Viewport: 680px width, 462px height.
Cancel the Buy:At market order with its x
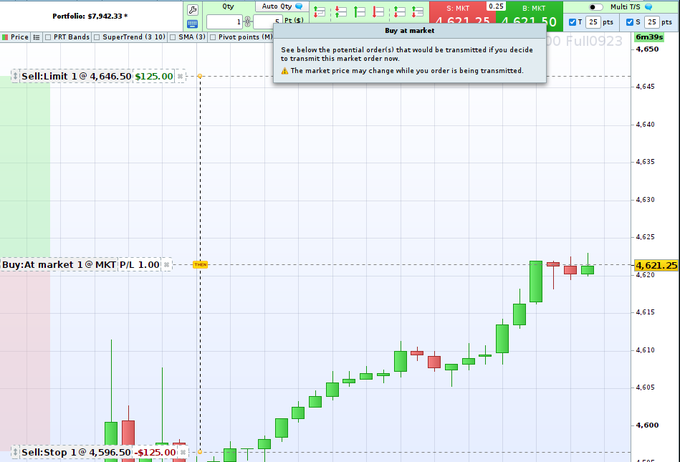(166, 265)
